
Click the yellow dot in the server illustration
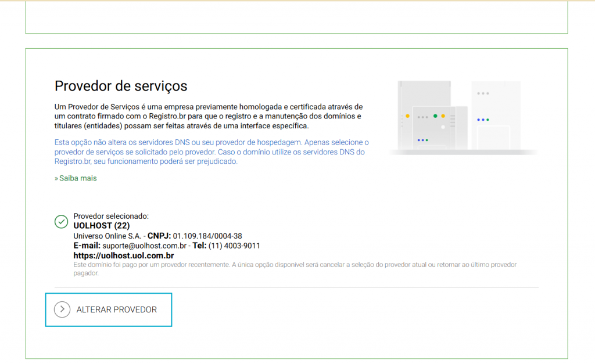tap(407, 116)
